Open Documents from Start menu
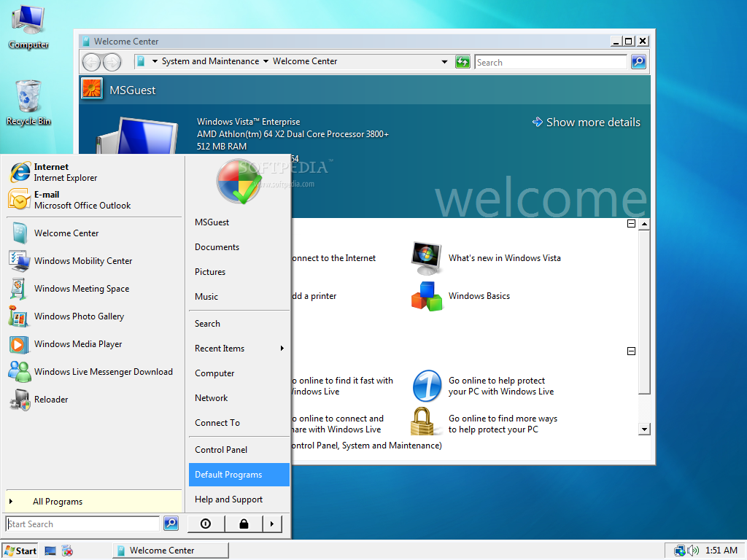The width and height of the screenshot is (747, 560). click(x=239, y=247)
